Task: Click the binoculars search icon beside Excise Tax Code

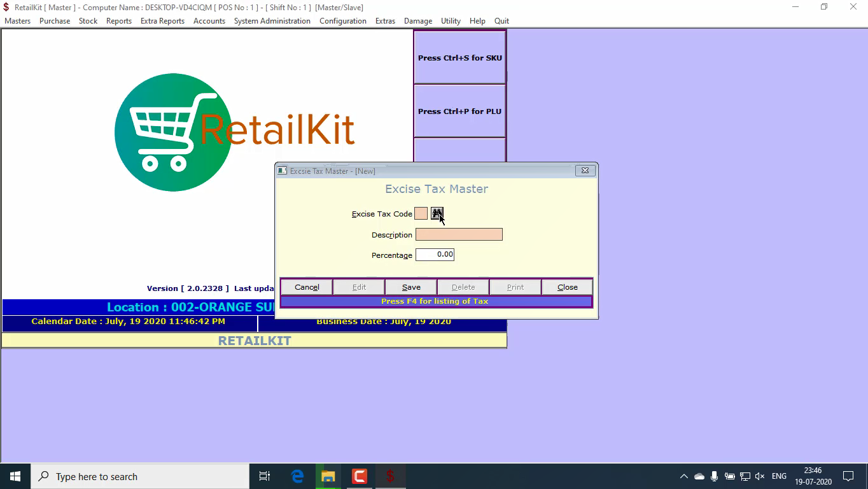Action: [437, 213]
